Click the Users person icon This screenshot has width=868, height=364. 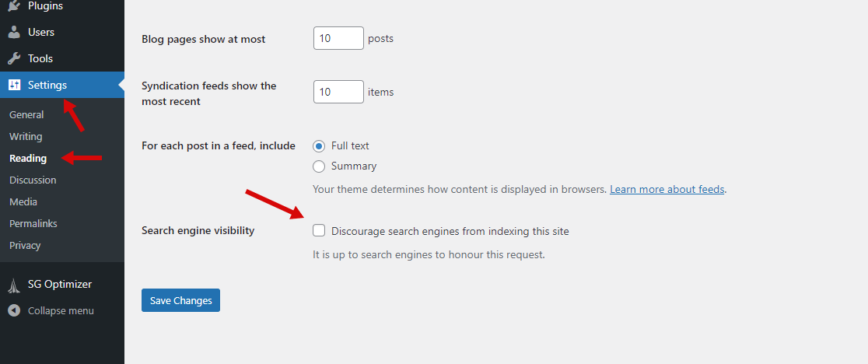[x=14, y=32]
